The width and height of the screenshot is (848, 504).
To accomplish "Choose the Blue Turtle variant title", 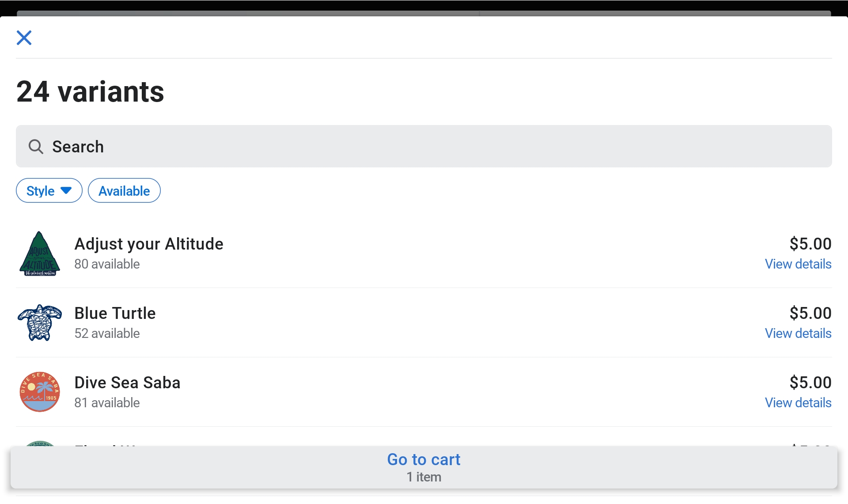I will [x=115, y=313].
